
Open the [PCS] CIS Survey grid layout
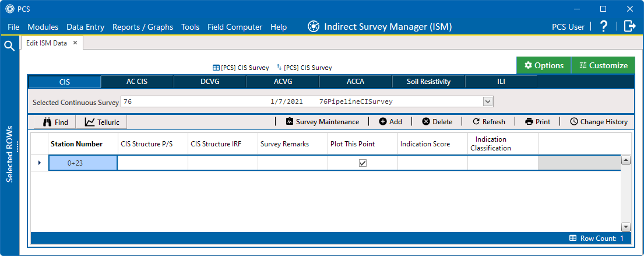(241, 68)
